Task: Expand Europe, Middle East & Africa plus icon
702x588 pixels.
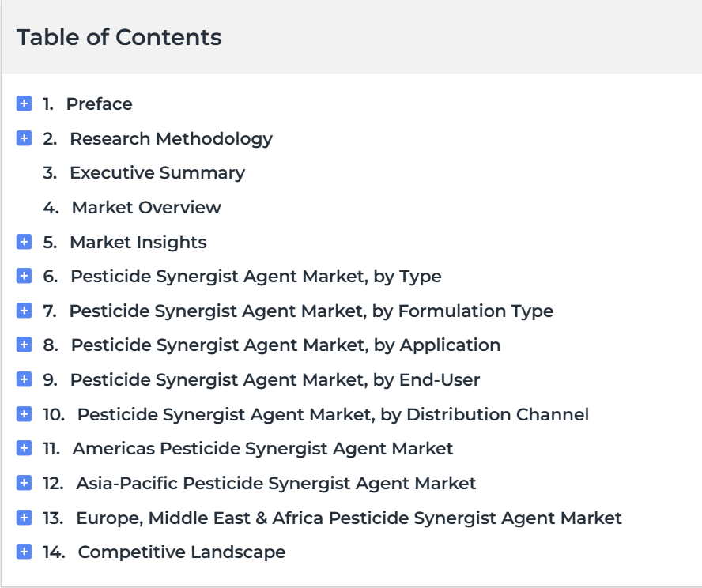Action: click(x=25, y=518)
